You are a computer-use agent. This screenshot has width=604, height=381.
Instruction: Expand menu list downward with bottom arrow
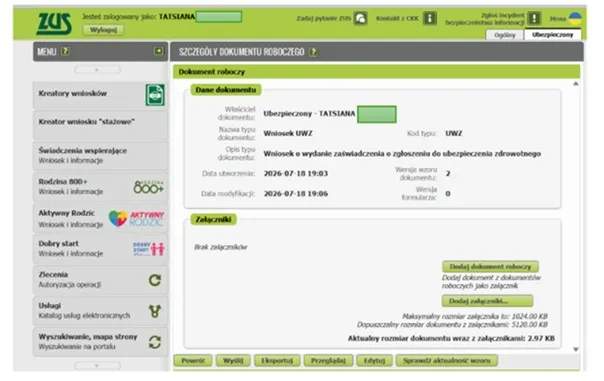97,366
